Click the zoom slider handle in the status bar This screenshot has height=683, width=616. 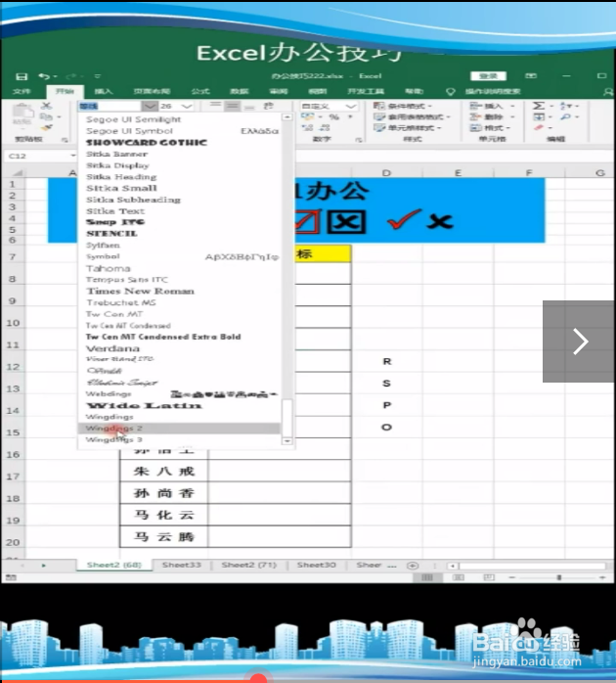pyautogui.click(x=559, y=577)
